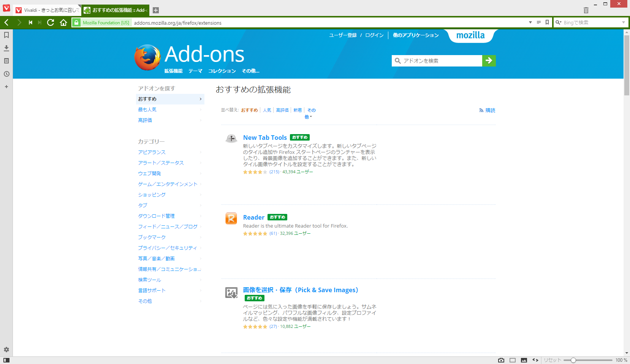Click the Firefox logo
The image size is (630, 364).
(147, 57)
